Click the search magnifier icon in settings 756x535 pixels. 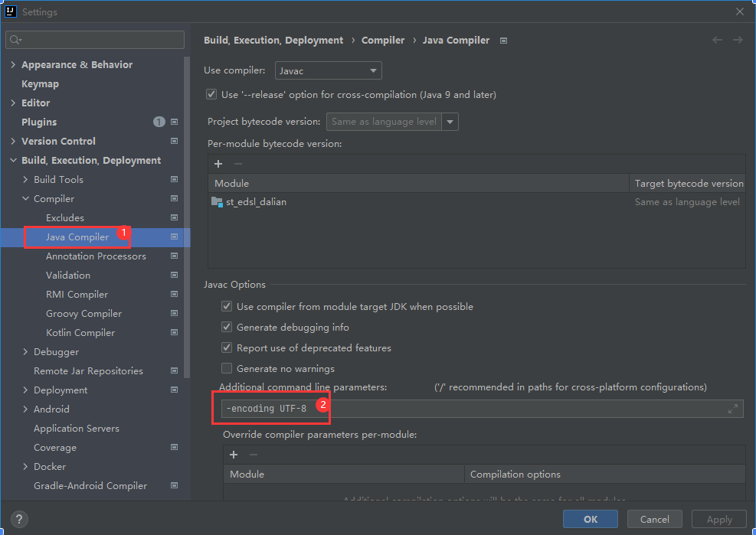[15, 40]
